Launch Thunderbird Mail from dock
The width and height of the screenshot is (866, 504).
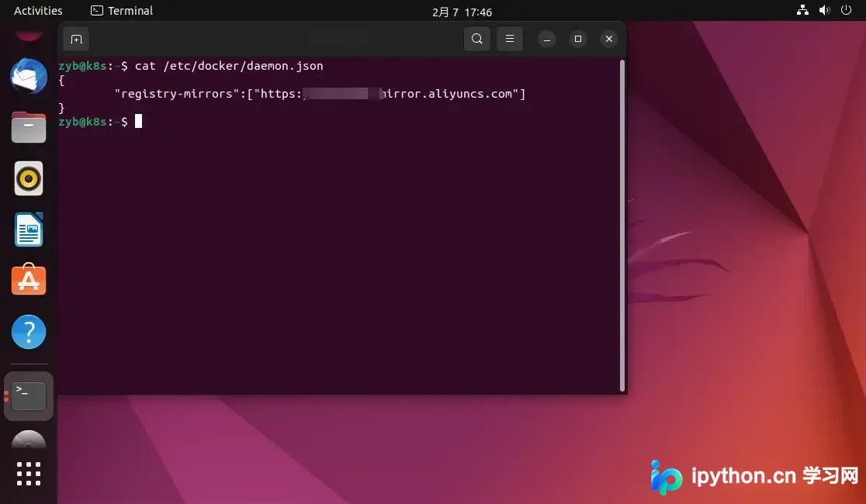(29, 76)
